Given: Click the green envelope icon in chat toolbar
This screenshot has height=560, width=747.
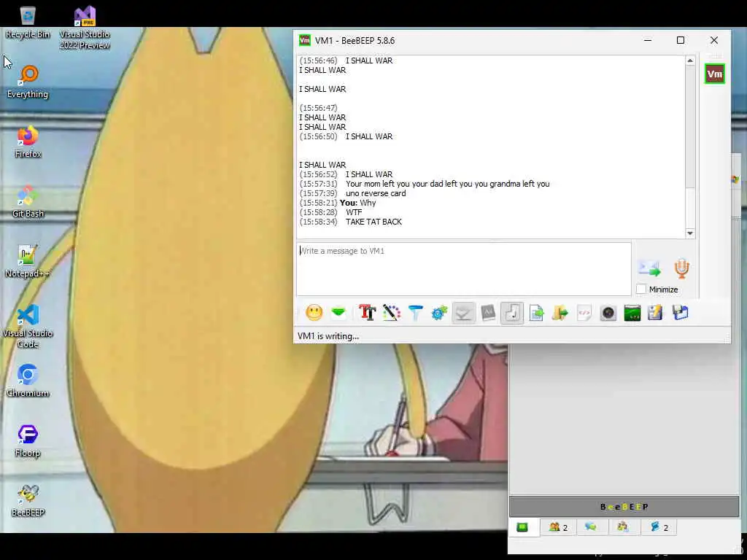Looking at the screenshot, I should pyautogui.click(x=338, y=312).
